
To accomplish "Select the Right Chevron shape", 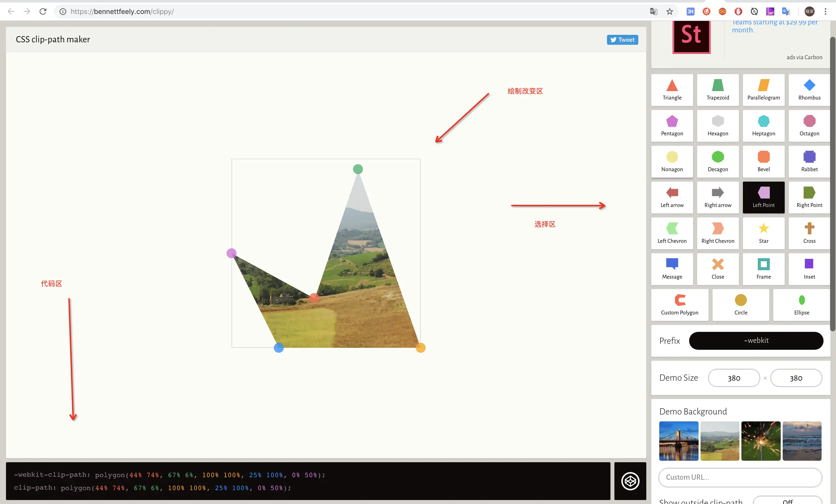I will click(718, 233).
